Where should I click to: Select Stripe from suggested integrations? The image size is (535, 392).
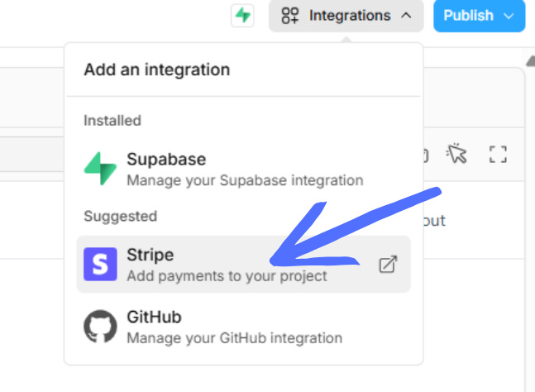point(244,264)
